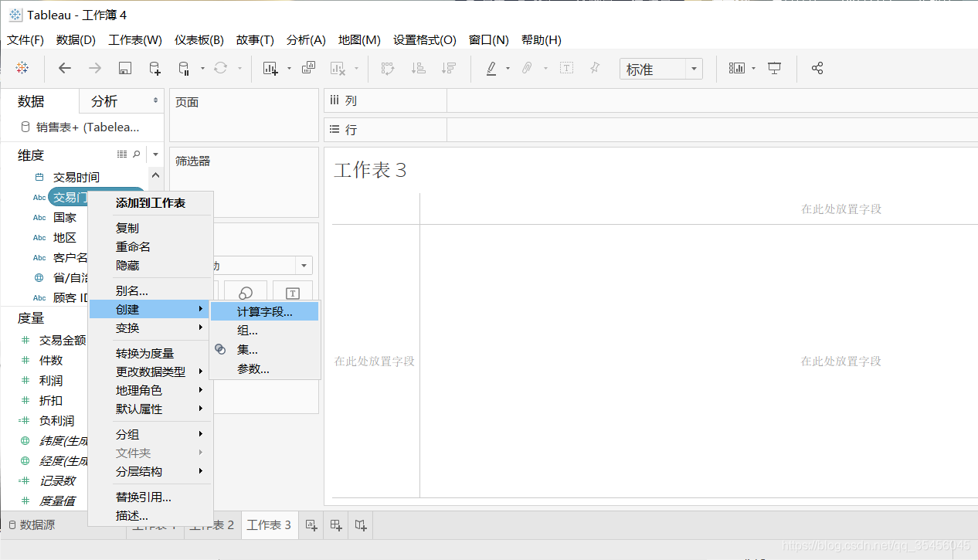Select the 交易时间 dimension field

tap(76, 178)
